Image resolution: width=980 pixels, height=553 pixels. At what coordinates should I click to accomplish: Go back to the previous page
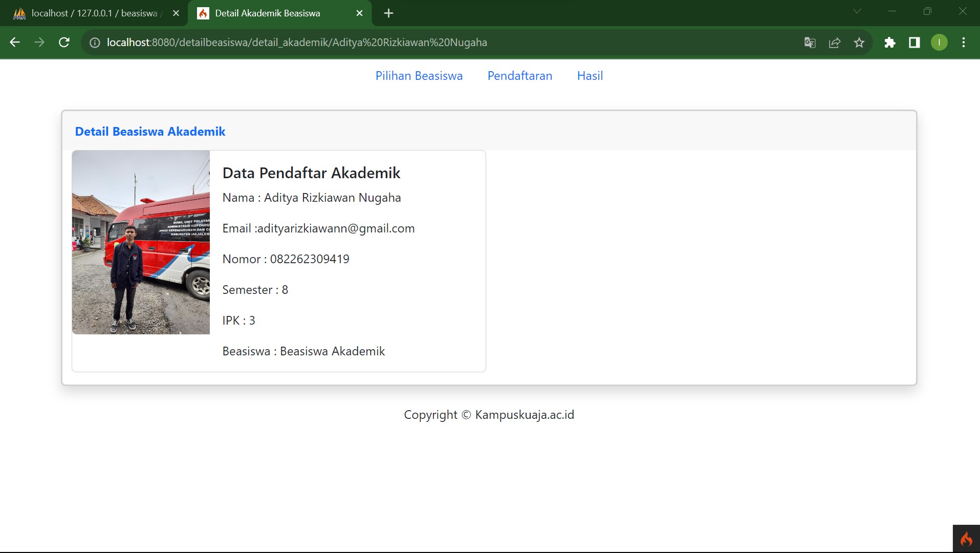coord(15,42)
